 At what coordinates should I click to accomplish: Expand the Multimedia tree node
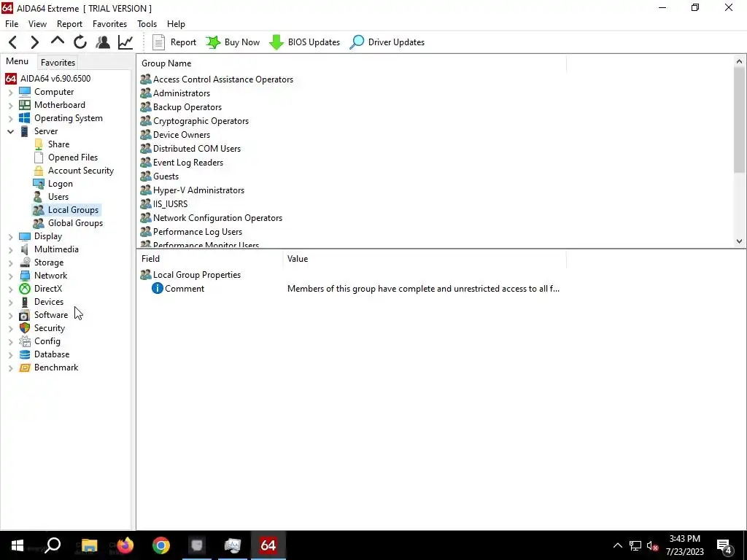tap(10, 249)
